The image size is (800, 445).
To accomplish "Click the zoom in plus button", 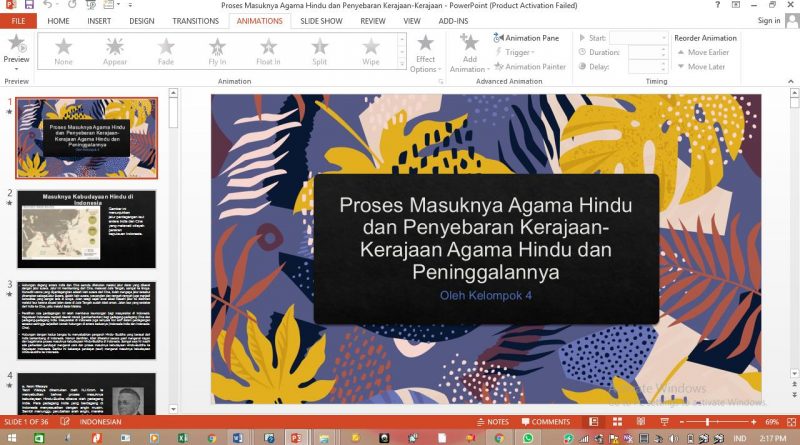I will pos(754,422).
